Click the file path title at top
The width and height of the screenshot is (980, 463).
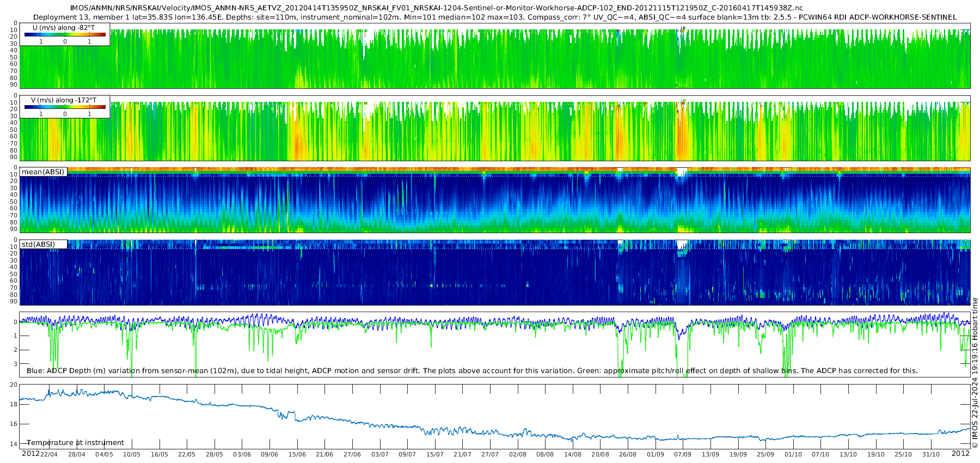click(436, 8)
